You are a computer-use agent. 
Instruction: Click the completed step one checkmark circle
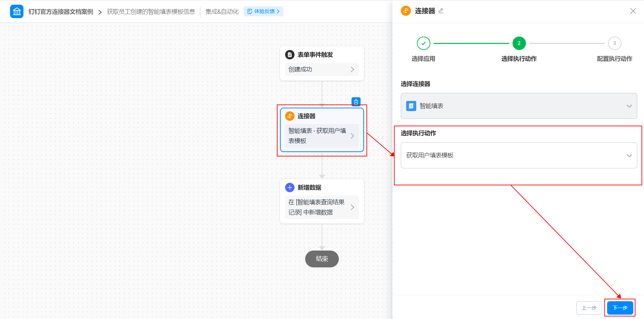click(x=424, y=43)
